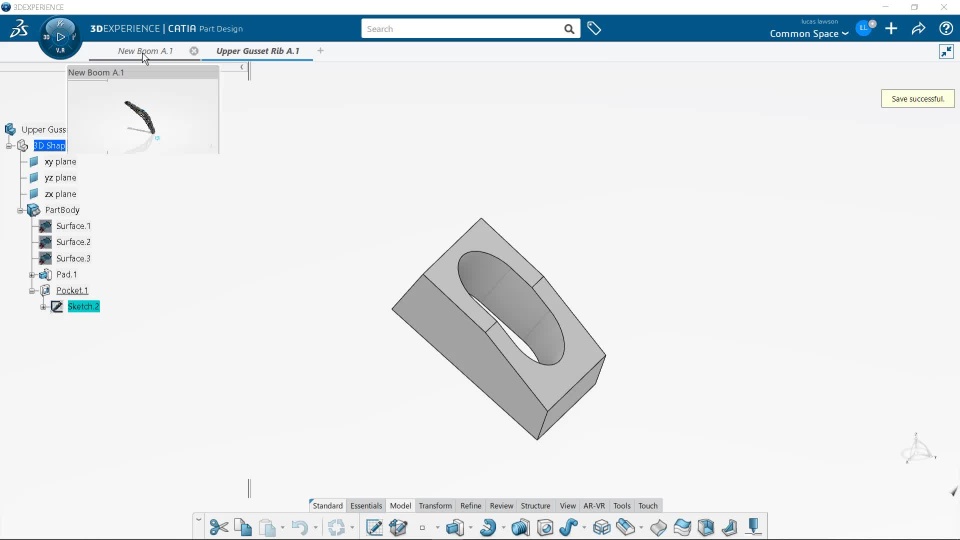This screenshot has width=960, height=540.
Task: Open the Paste options dropdown arrow
Action: pos(282,527)
